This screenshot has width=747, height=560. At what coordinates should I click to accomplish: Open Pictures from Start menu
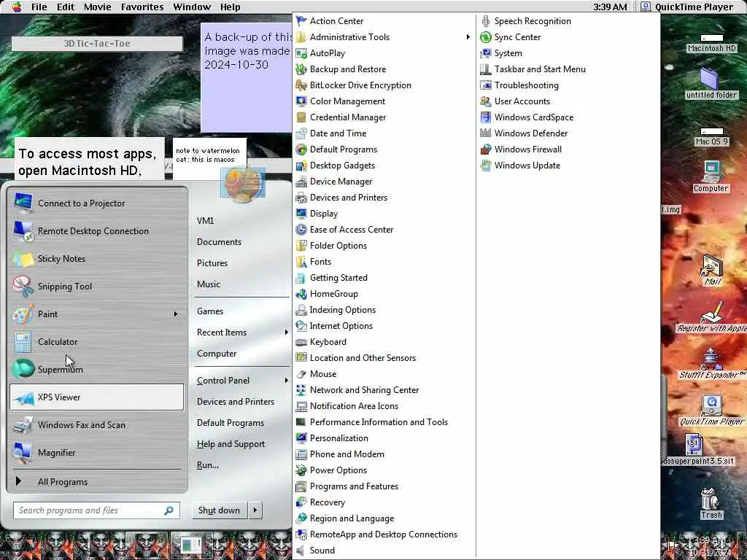click(x=212, y=262)
